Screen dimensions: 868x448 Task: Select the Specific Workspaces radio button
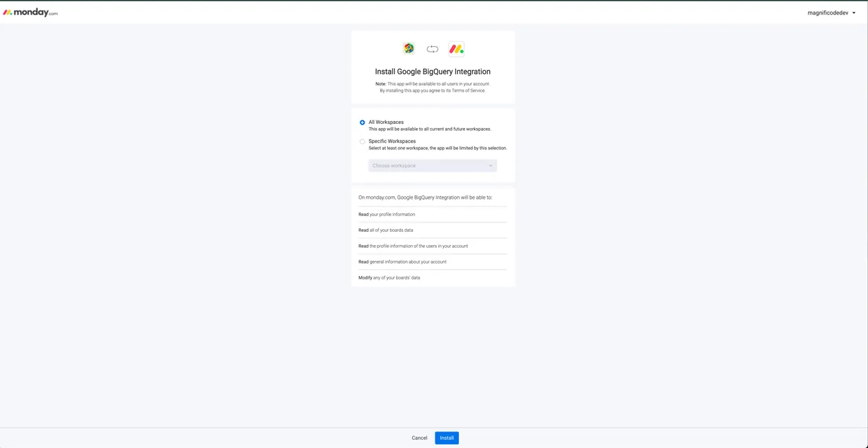[362, 142]
